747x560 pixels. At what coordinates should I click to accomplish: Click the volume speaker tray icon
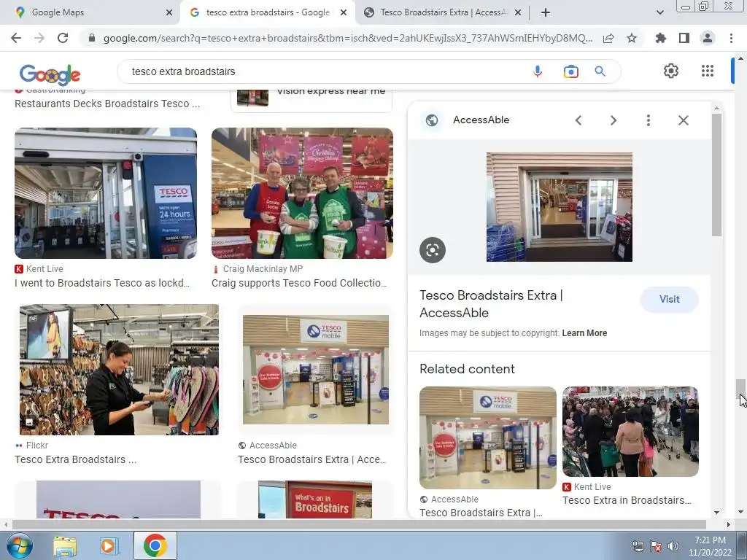[673, 546]
